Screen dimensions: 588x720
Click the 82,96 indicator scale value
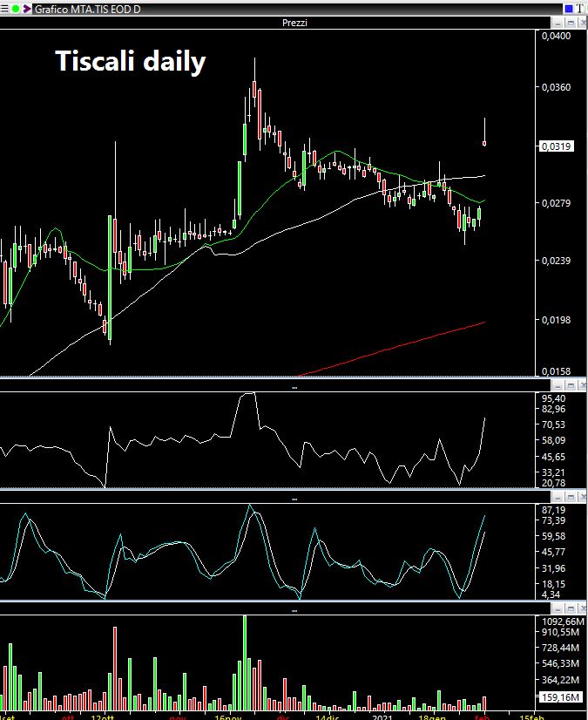[x=553, y=409]
